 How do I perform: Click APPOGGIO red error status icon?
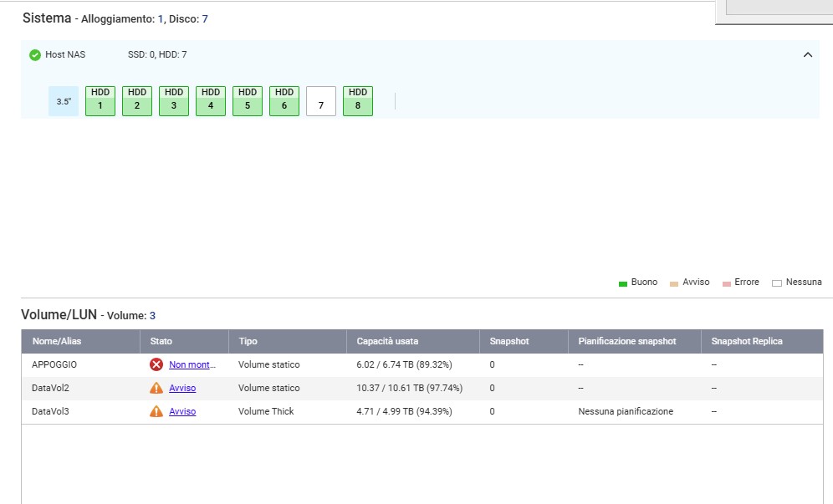[x=156, y=364]
